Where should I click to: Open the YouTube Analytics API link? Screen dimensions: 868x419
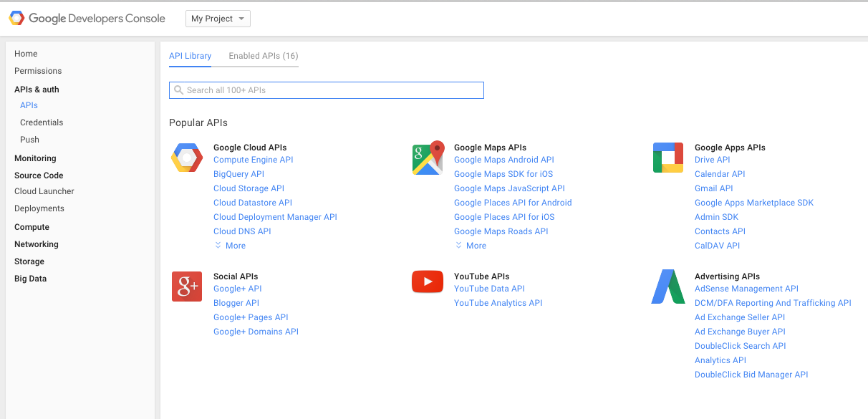click(x=498, y=303)
